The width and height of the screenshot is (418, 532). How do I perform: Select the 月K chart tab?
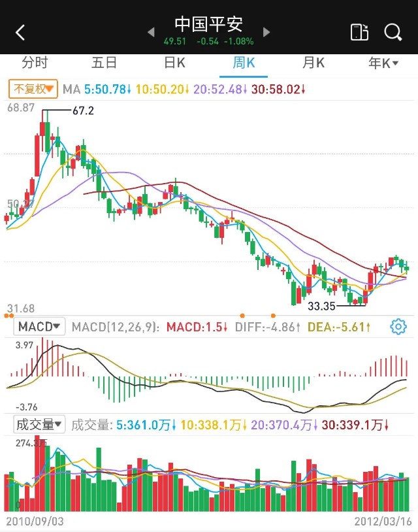[313, 63]
